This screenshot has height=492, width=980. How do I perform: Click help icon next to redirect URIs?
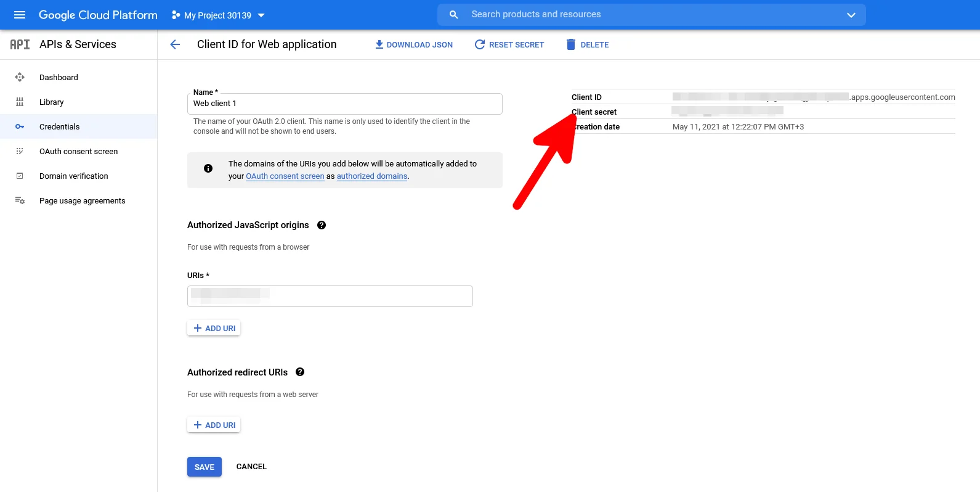(x=300, y=372)
